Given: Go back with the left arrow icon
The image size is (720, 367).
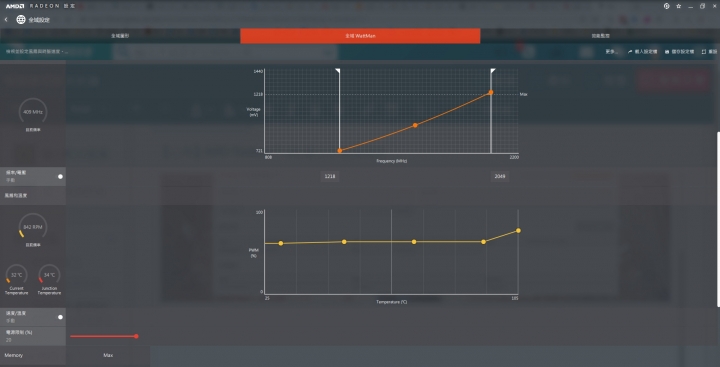Looking at the screenshot, I should (x=6, y=20).
